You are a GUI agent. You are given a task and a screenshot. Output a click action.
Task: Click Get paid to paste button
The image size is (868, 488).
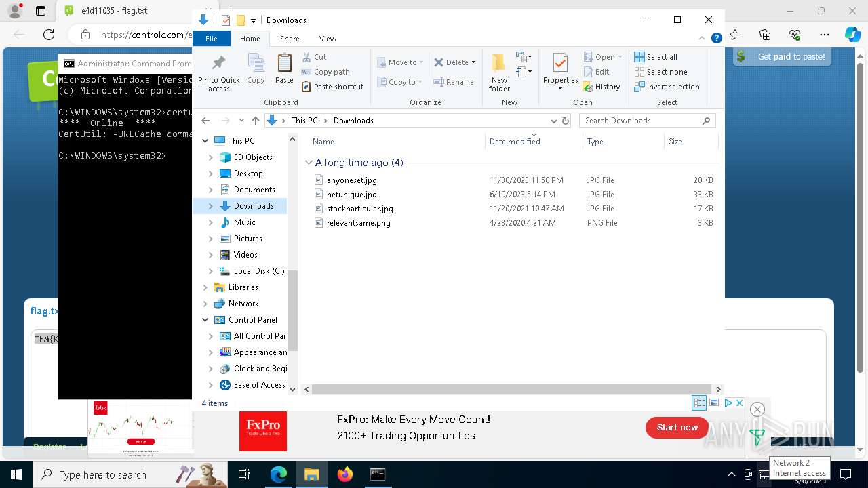coord(783,57)
